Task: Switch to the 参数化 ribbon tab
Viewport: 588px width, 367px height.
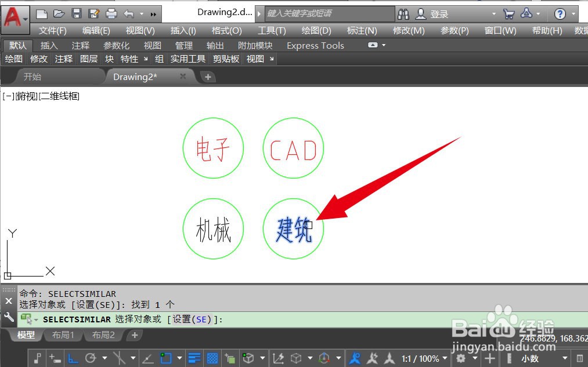Action: pyautogui.click(x=116, y=46)
